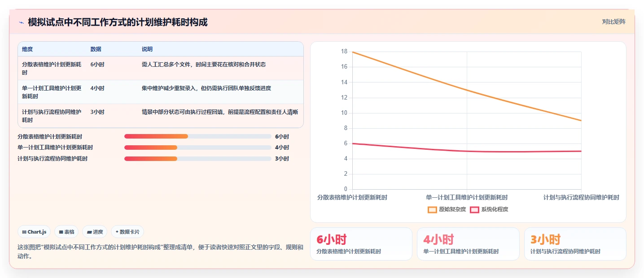Click the 数据 column header
The image size is (644, 278).
click(96, 49)
